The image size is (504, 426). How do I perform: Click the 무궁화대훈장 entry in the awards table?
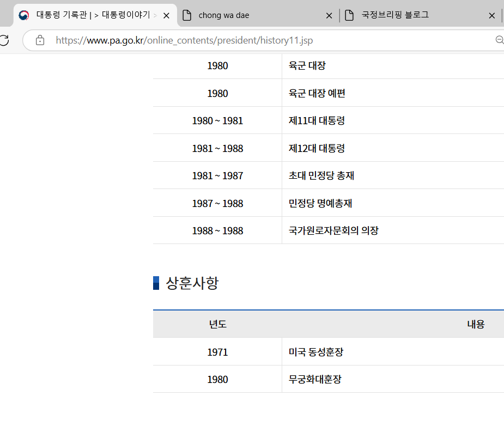pyautogui.click(x=316, y=379)
